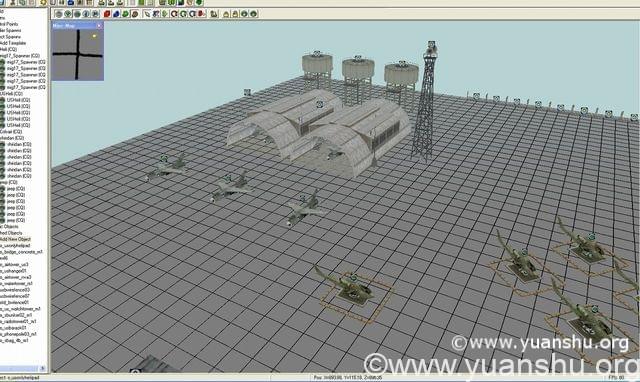
Task: Select the blue cube icon in toolbar
Action: pos(116,14)
